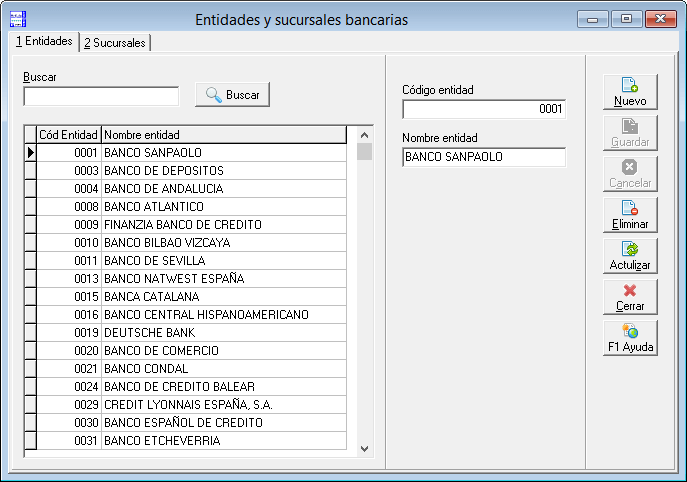
Task: Click the Nombre entidad field
Action: click(484, 157)
